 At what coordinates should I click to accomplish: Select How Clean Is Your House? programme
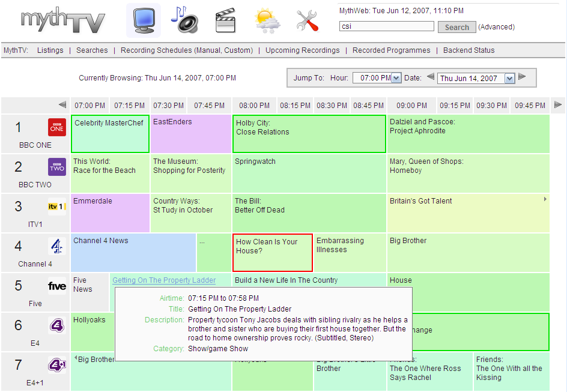point(273,253)
